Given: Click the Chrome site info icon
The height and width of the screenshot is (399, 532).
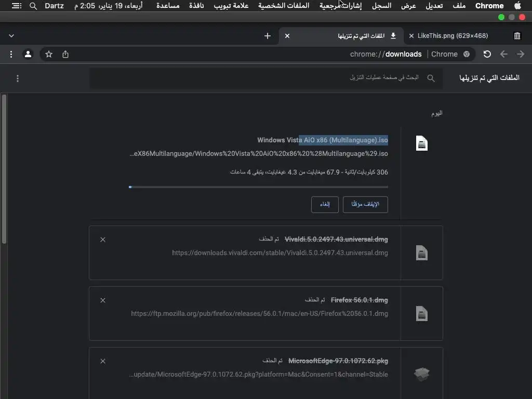Looking at the screenshot, I should [x=467, y=54].
